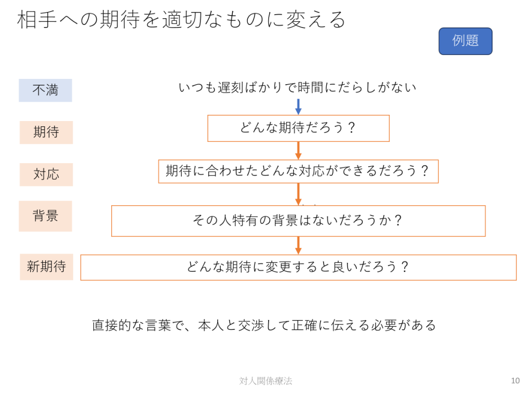The width and height of the screenshot is (532, 399).
Task: Click the footer text 対人関係療法
Action: coord(265,381)
